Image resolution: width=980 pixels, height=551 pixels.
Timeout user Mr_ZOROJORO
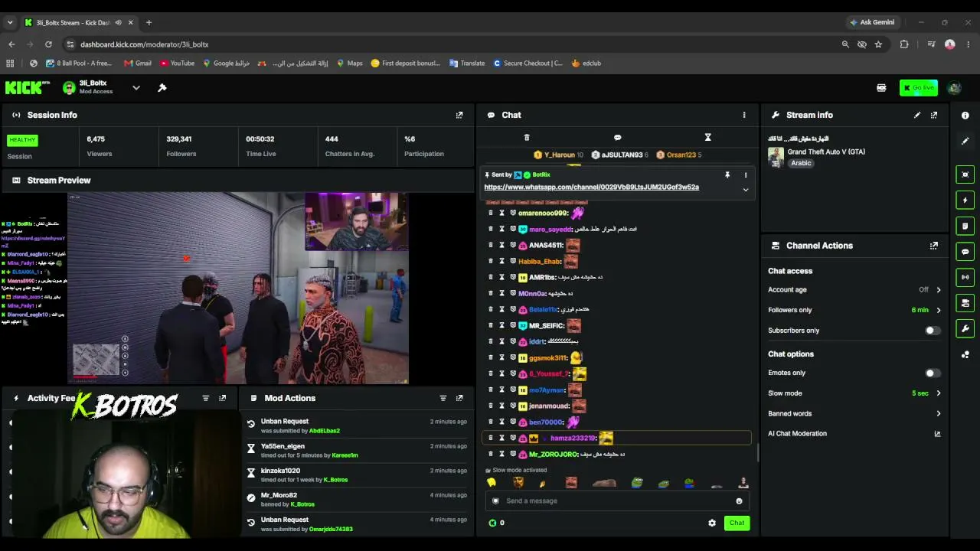[x=502, y=454]
